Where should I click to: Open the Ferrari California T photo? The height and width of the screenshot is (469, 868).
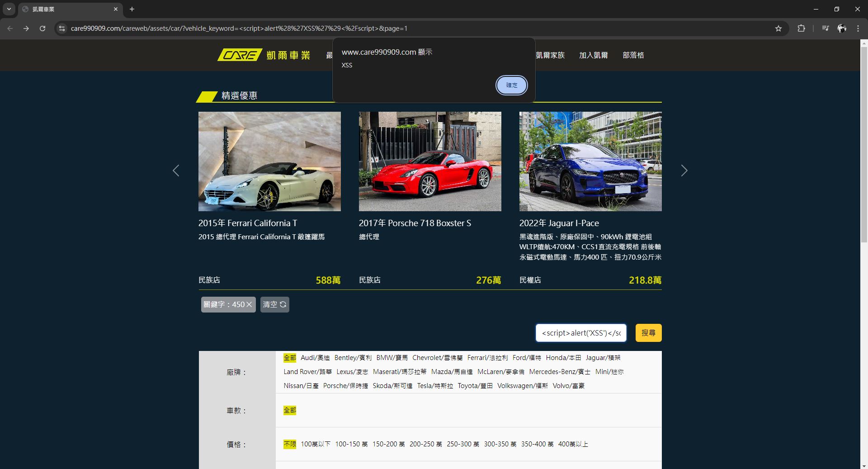[x=269, y=161]
